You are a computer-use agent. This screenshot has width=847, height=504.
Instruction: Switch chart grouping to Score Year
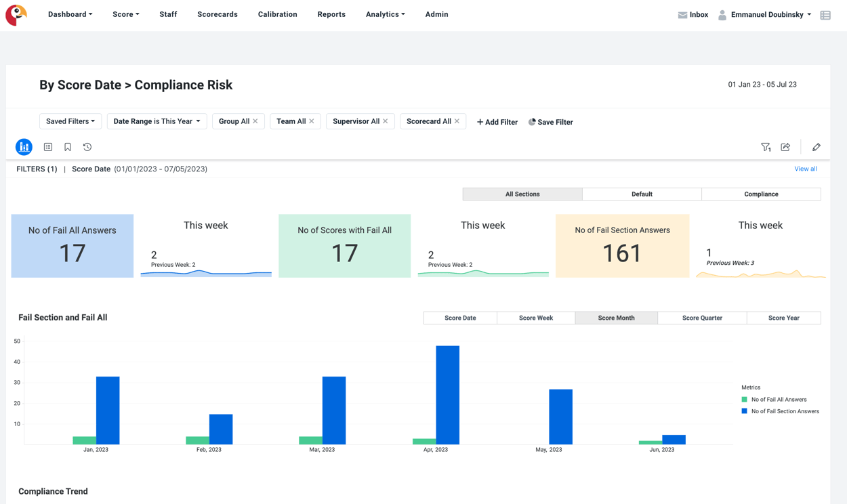click(x=784, y=318)
